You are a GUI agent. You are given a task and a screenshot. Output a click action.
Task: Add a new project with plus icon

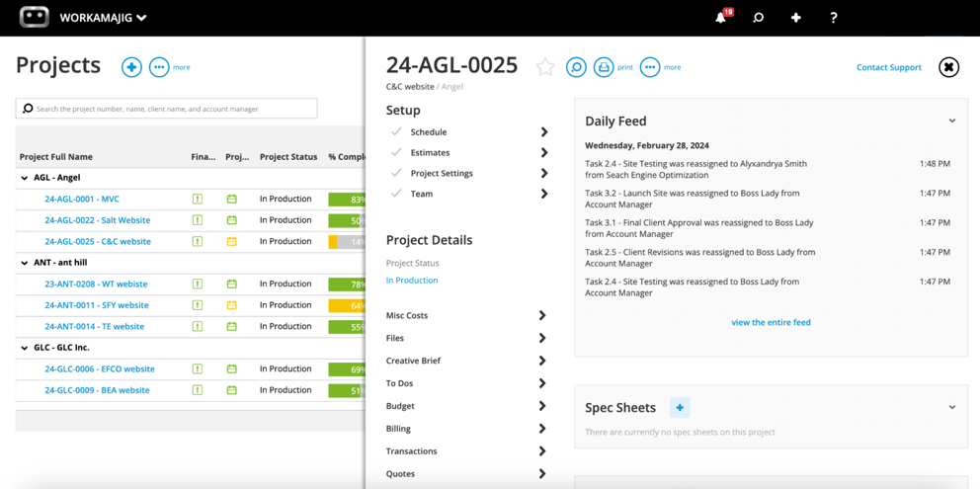(x=131, y=67)
